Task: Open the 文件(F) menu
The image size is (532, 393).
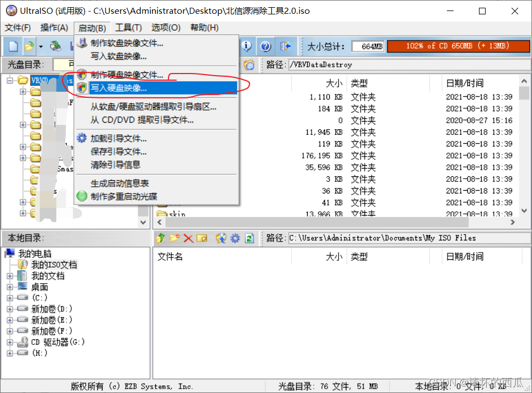Action: [18, 28]
